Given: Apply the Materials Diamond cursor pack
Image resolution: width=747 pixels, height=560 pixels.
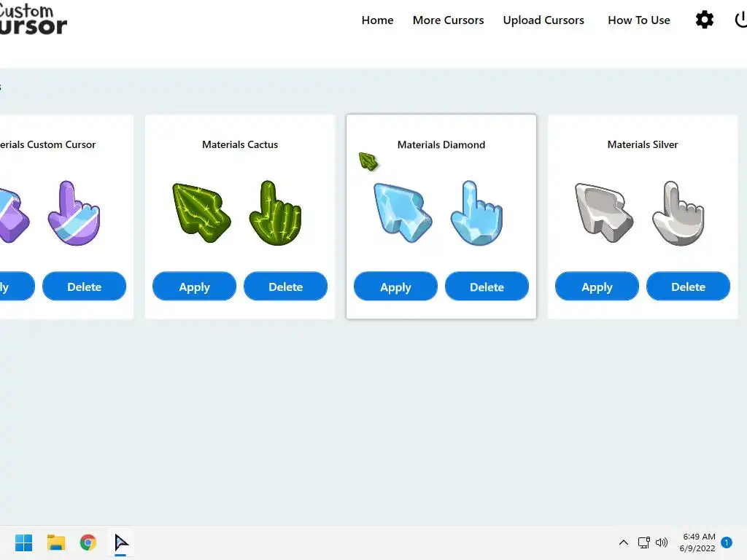Looking at the screenshot, I should tap(395, 287).
